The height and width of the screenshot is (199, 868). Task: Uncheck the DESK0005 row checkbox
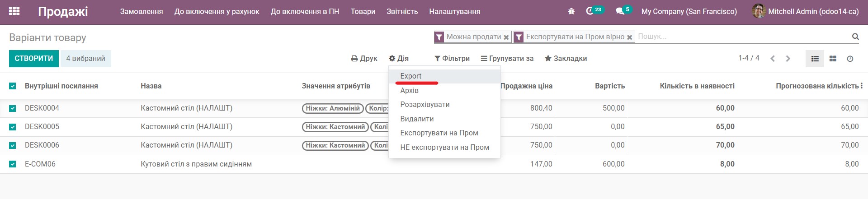(13, 127)
